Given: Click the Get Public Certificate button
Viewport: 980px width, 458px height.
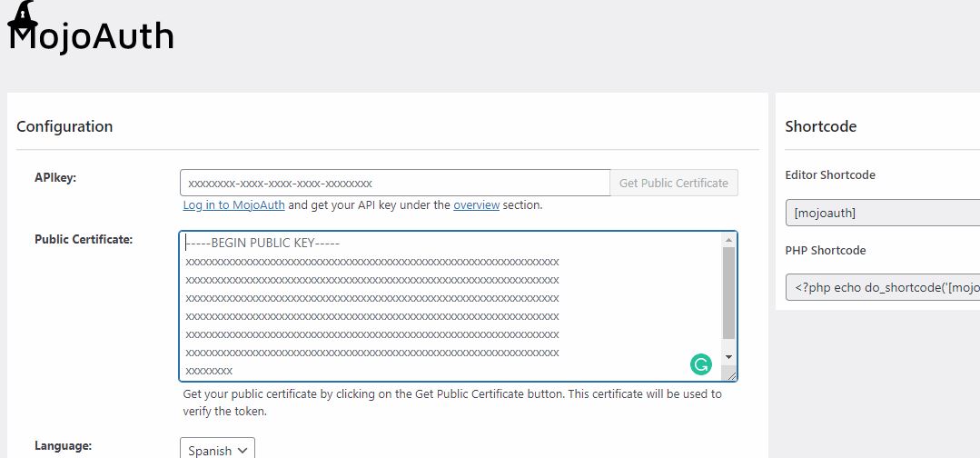Looking at the screenshot, I should pyautogui.click(x=674, y=183).
